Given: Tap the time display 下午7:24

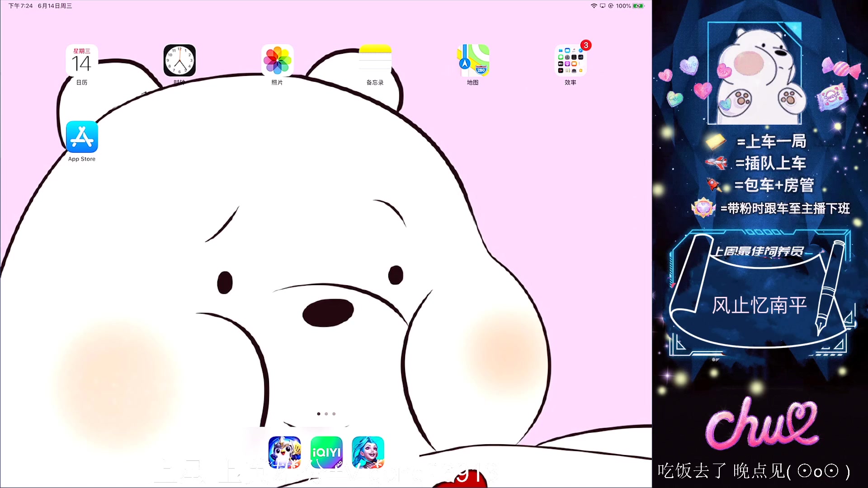Looking at the screenshot, I should (x=20, y=6).
